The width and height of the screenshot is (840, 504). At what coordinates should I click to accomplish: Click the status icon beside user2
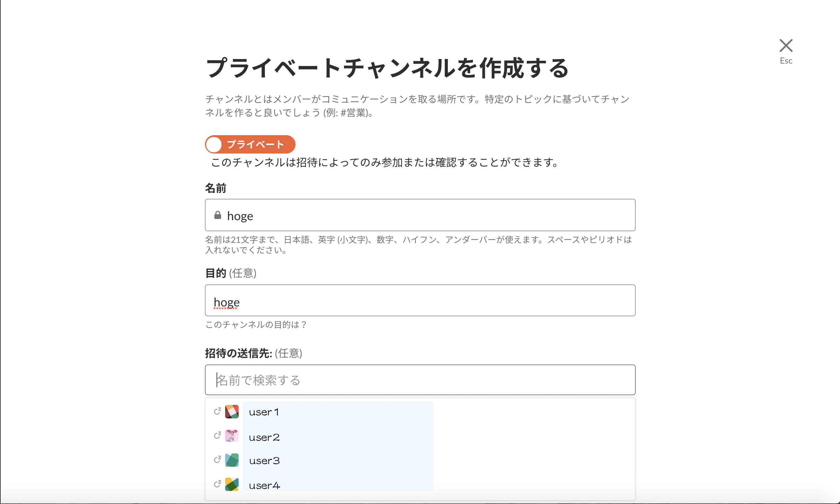217,435
